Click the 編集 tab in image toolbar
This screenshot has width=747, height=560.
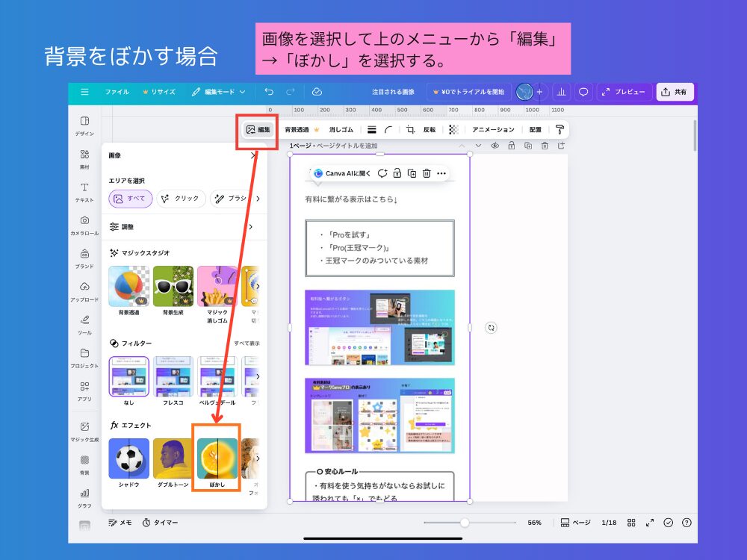click(258, 129)
